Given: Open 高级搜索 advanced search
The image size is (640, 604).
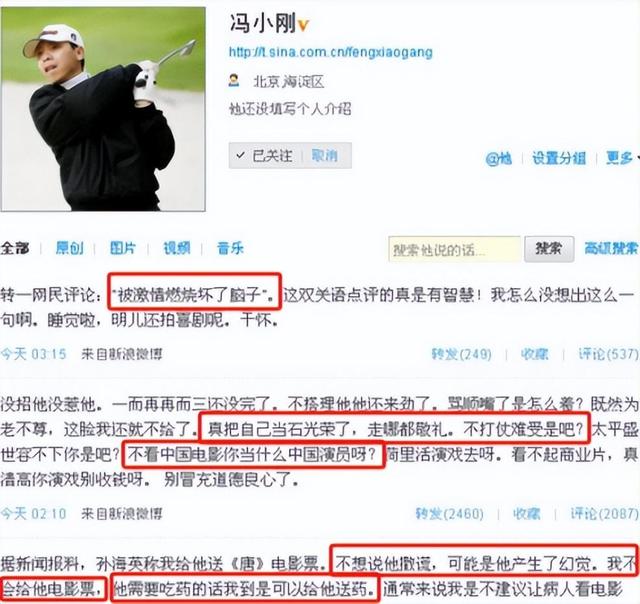Looking at the screenshot, I should coord(611,248).
